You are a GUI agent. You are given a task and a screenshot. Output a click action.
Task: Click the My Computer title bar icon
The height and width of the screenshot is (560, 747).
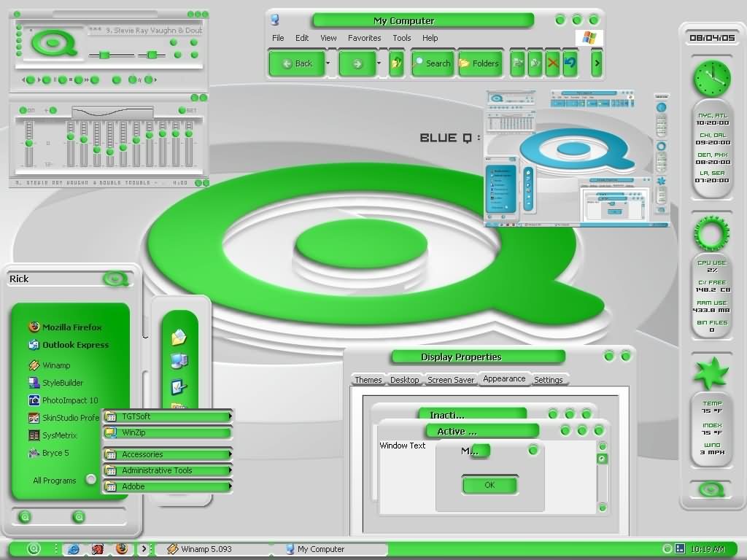pos(275,20)
